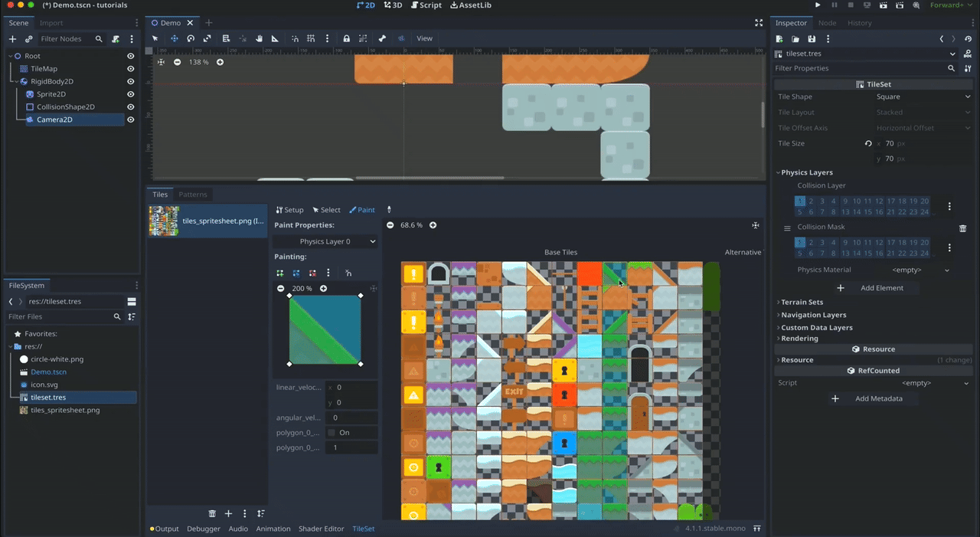The image size is (980, 537).
Task: Open the Physics Layer 0 dropdown
Action: click(326, 241)
